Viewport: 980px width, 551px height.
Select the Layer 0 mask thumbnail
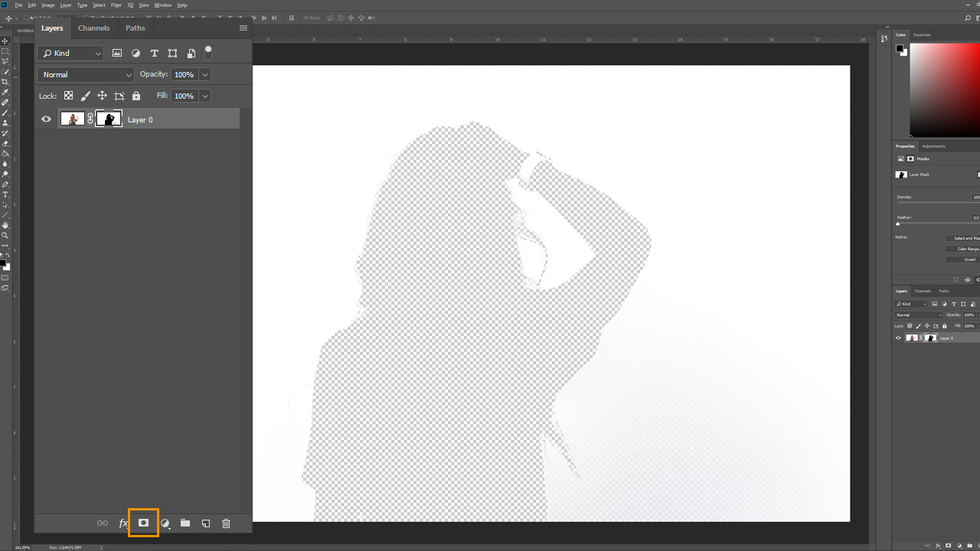point(109,119)
